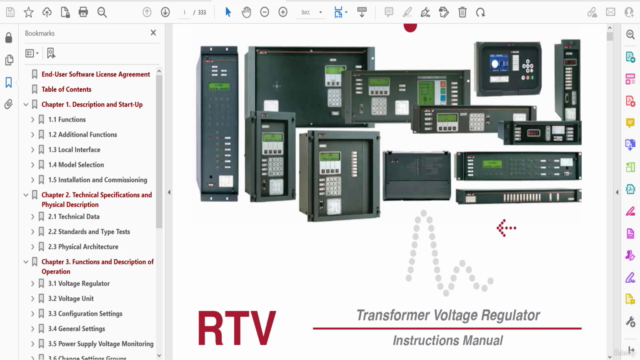The width and height of the screenshot is (640, 360).
Task: Open the Comment tool in right pane
Action: tap(630, 123)
